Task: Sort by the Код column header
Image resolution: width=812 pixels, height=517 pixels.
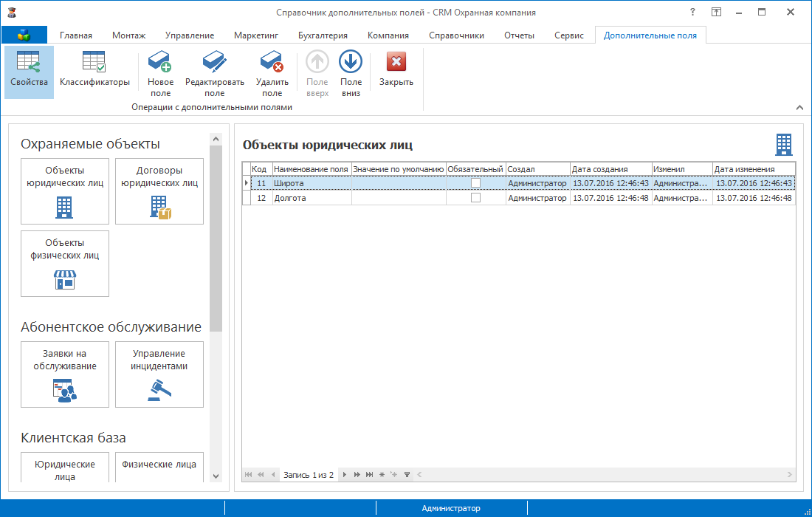Action: tap(261, 169)
